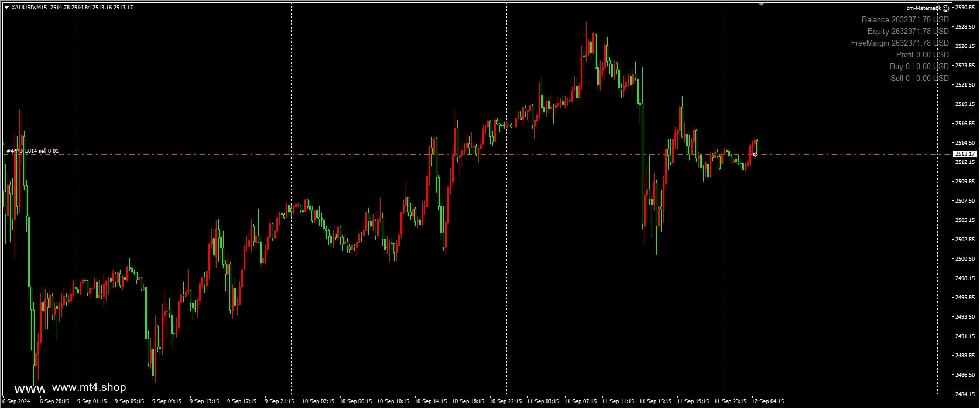
Task: Click the 9 Sep 05:15 time label
Action: tap(129, 402)
